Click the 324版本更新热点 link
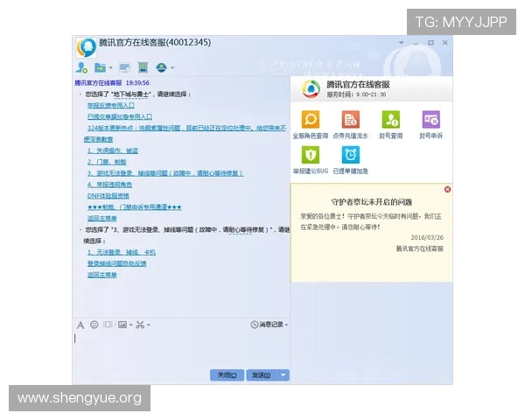The height and width of the screenshot is (420, 525). [x=187, y=129]
